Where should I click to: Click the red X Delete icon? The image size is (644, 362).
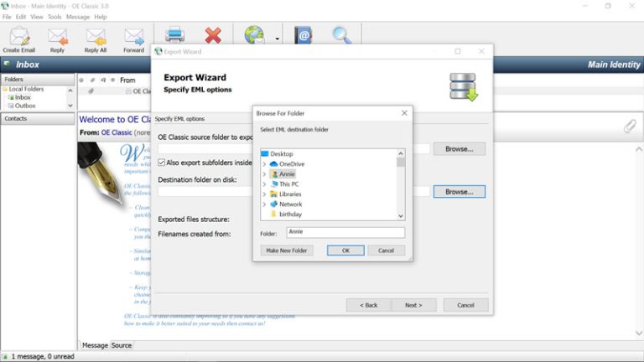[x=213, y=35]
